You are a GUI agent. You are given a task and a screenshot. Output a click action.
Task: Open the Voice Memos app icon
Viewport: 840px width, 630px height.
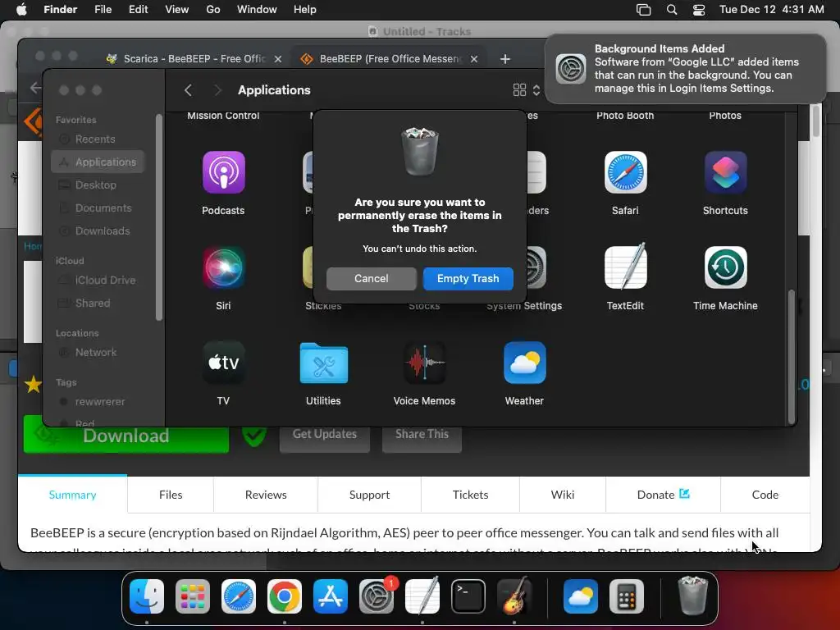pos(424,363)
